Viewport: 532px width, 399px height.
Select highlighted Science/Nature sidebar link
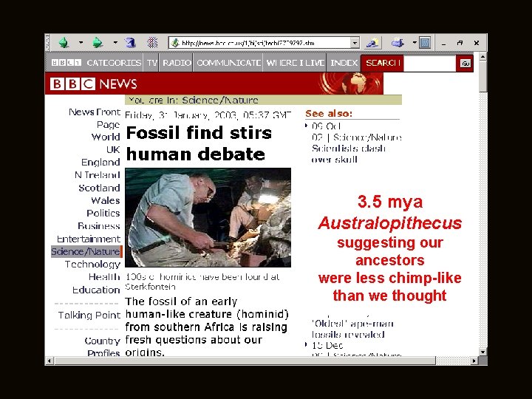tap(86, 251)
